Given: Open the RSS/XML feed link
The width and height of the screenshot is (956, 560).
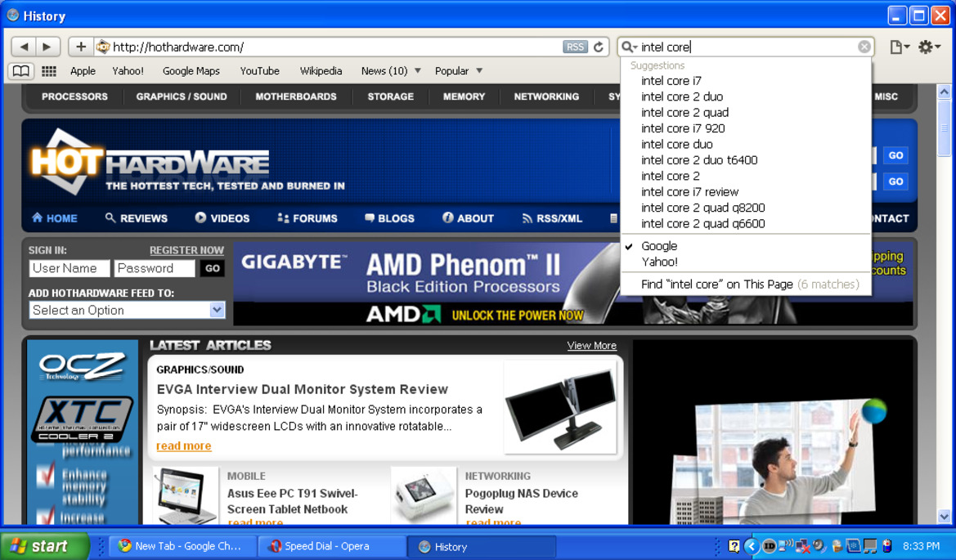Looking at the screenshot, I should point(552,218).
